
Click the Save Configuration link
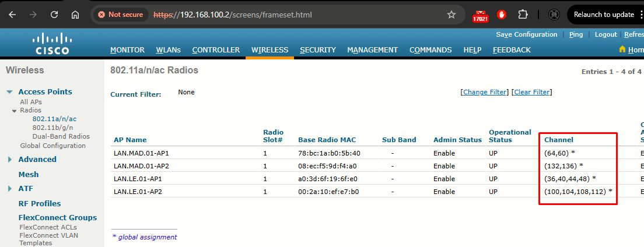tap(527, 34)
